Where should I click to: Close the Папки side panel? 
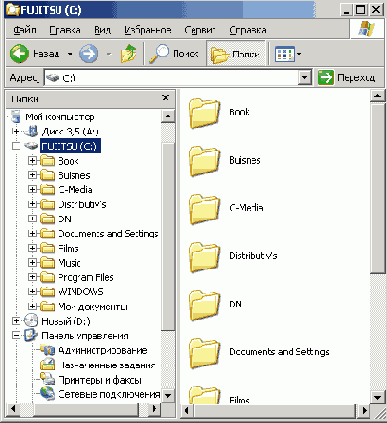(x=166, y=98)
